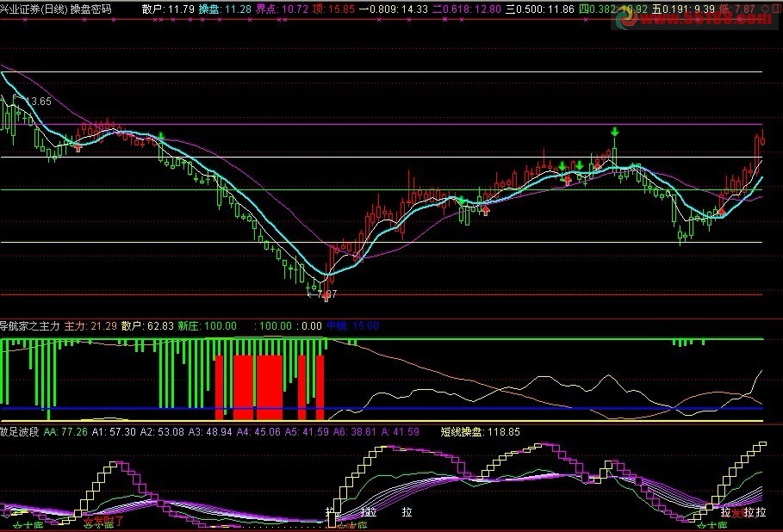Click the 散户: 11.79 value in the top header

pyautogui.click(x=168, y=9)
